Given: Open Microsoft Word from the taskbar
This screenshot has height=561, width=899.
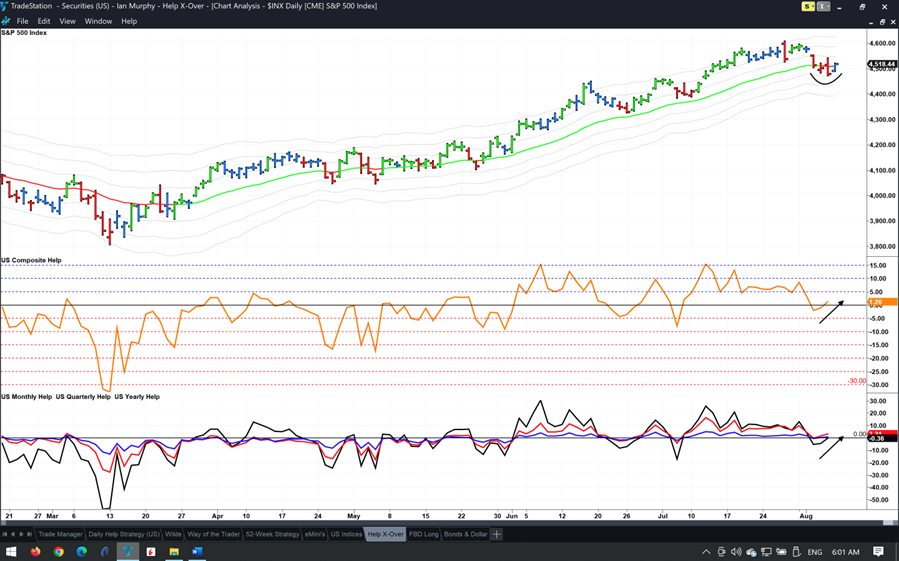Looking at the screenshot, I should tap(197, 552).
